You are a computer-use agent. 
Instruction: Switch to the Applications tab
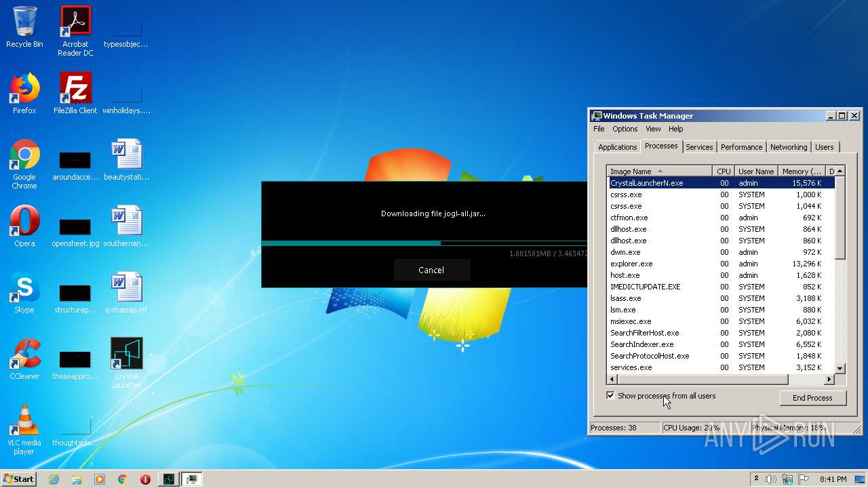[x=617, y=147]
